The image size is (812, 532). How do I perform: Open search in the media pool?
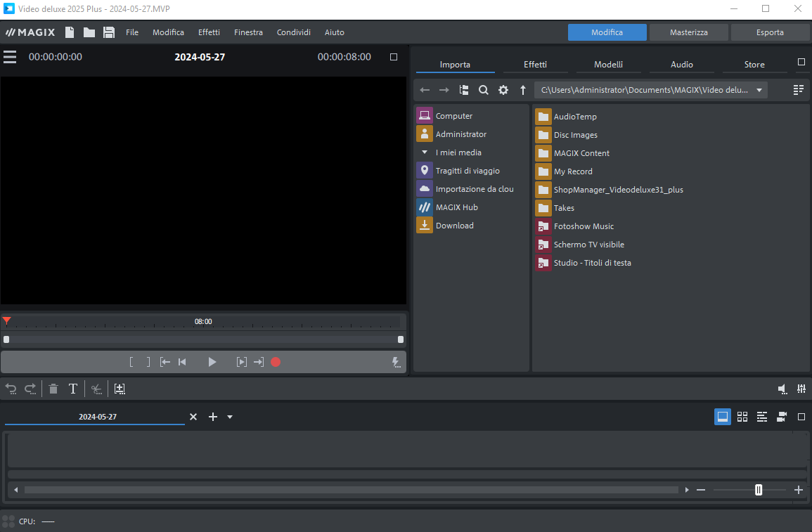point(484,90)
